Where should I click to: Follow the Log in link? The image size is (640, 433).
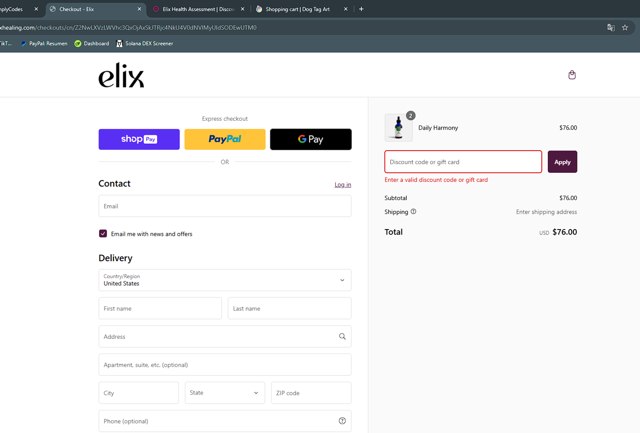[343, 184]
